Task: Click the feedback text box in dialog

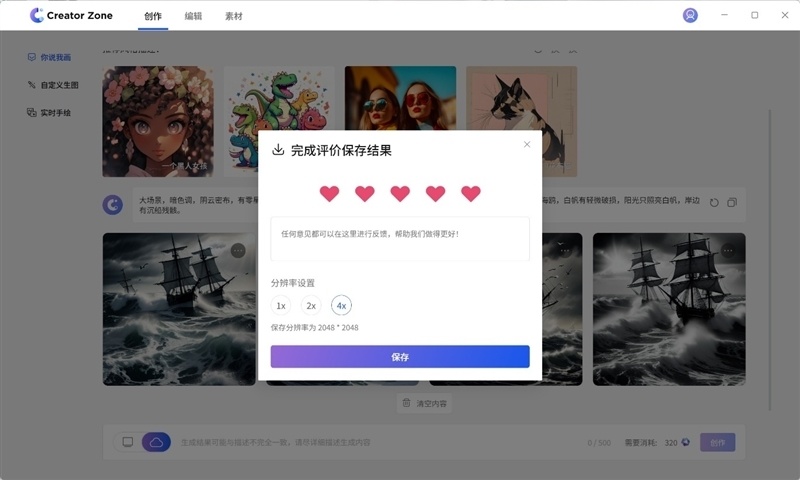Action: pyautogui.click(x=400, y=239)
